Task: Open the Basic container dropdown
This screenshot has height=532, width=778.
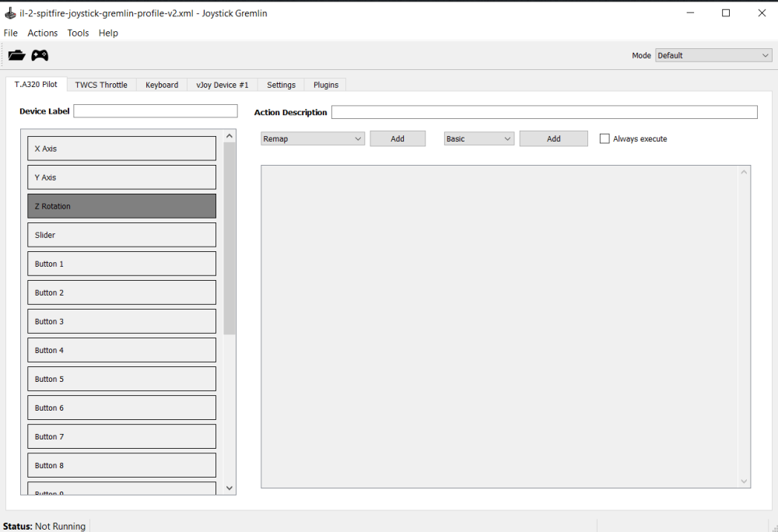Action: pyautogui.click(x=478, y=139)
